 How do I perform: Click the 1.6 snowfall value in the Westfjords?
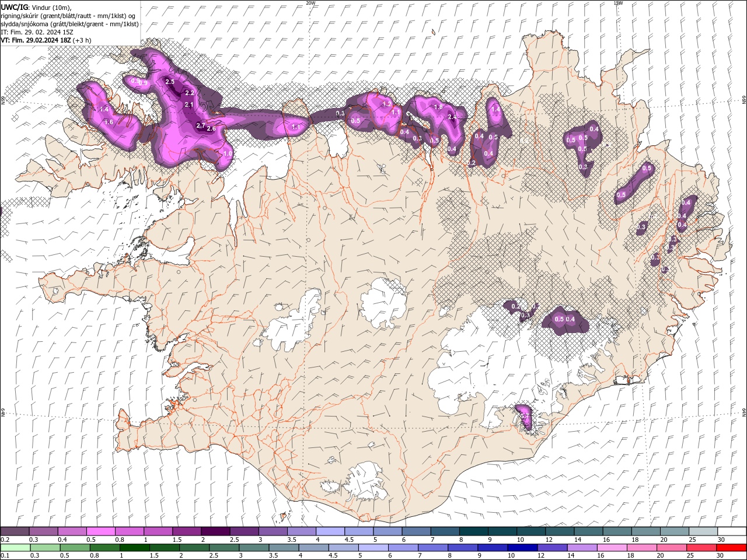pyautogui.click(x=109, y=122)
